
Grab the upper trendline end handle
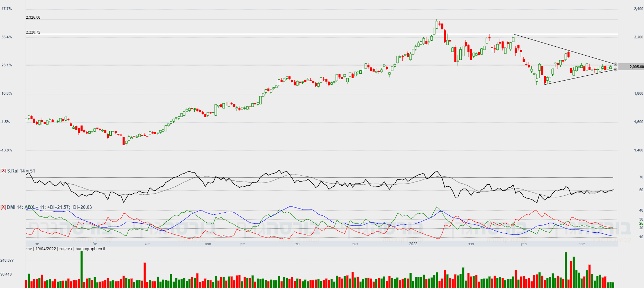[x=615, y=65]
